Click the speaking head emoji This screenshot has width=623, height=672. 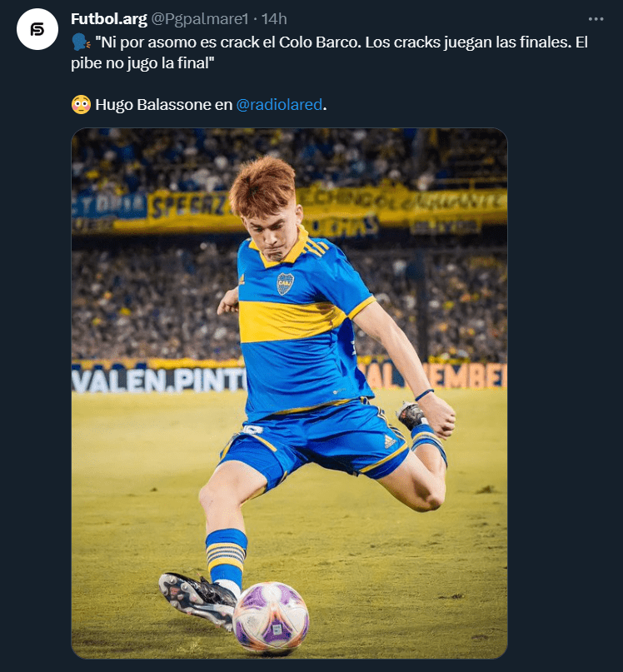[x=81, y=42]
